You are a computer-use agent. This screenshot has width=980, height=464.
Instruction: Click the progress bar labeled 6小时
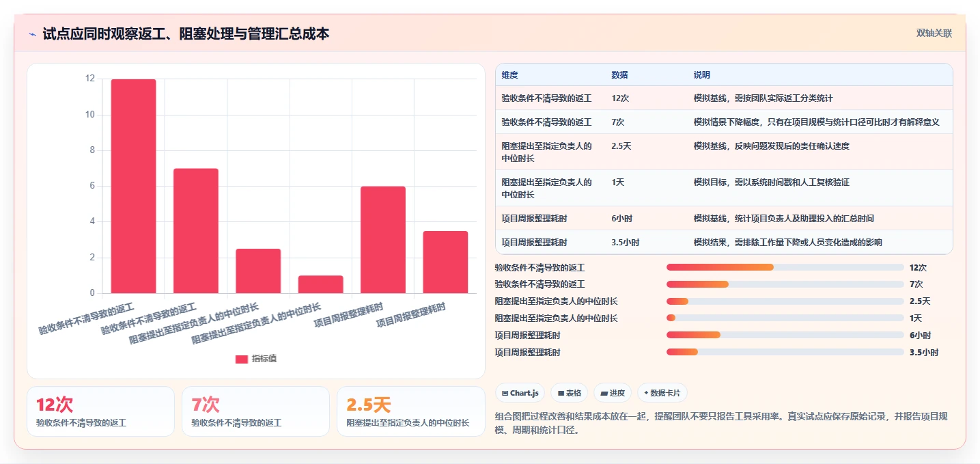[x=785, y=335]
